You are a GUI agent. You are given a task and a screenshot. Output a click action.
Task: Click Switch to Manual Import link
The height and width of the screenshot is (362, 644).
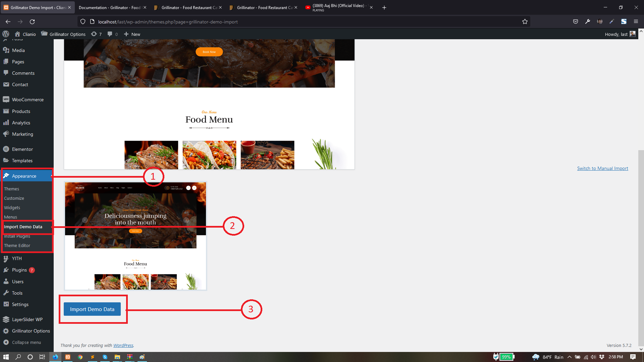click(602, 168)
